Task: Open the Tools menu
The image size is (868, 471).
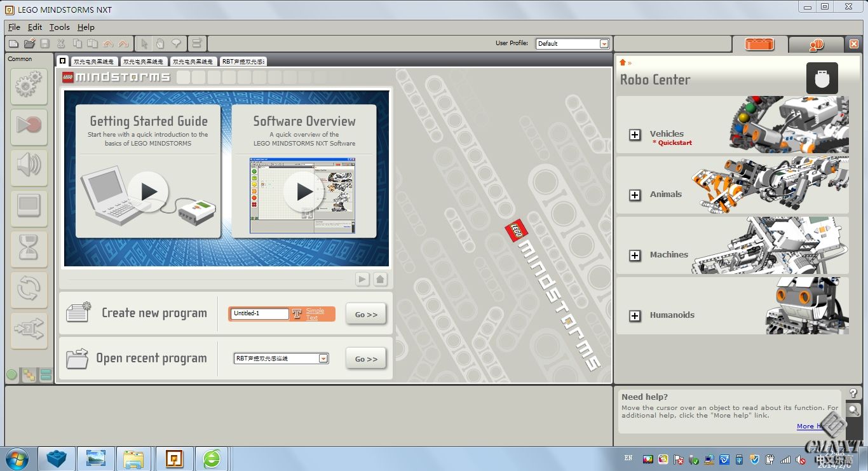Action: click(x=60, y=27)
